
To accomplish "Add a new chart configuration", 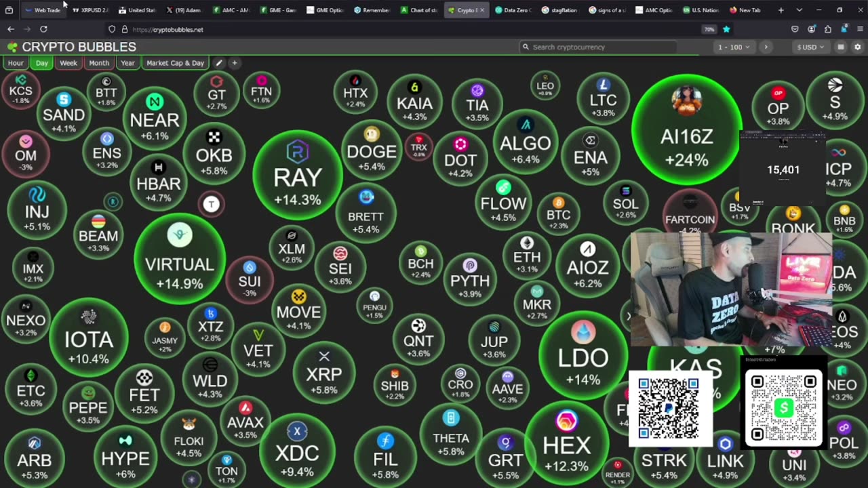I will pos(235,63).
